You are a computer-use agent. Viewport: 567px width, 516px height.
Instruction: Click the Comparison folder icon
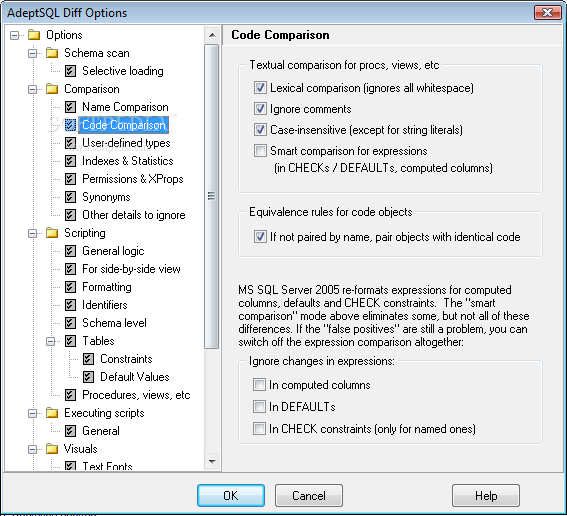click(52, 89)
